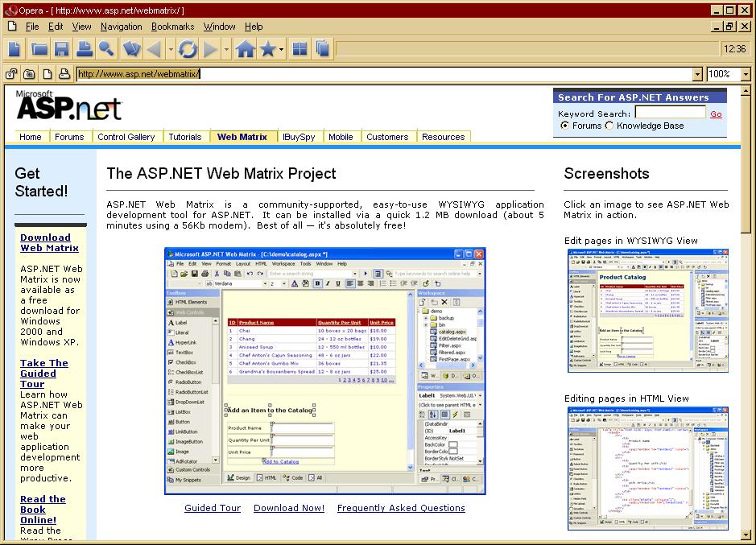The image size is (756, 545).
Task: Open the Customers tab
Action: tap(387, 137)
